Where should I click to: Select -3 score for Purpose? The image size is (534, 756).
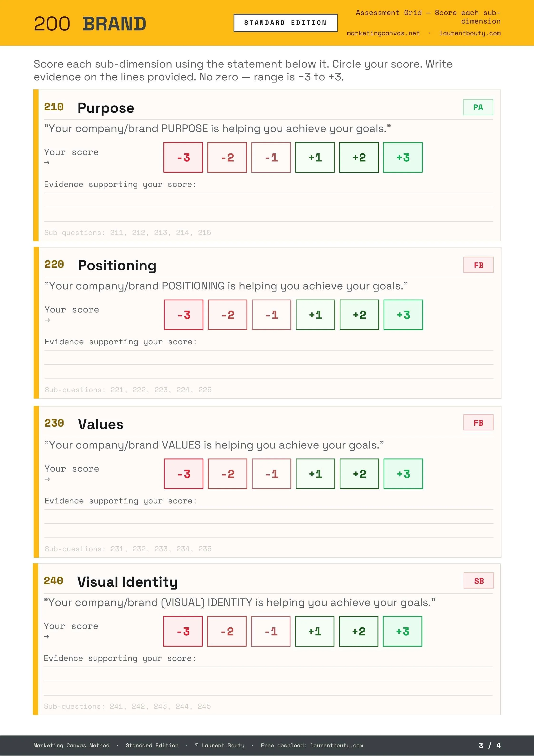coord(183,157)
